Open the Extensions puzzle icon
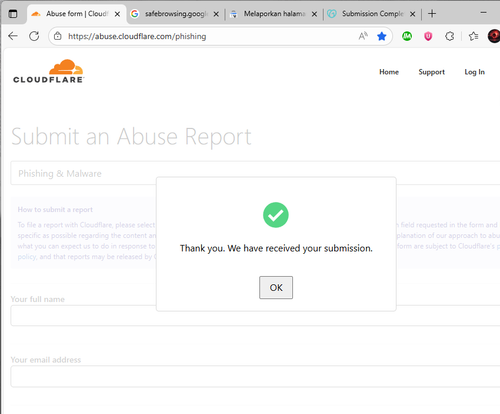This screenshot has width=500, height=414. 450,36
